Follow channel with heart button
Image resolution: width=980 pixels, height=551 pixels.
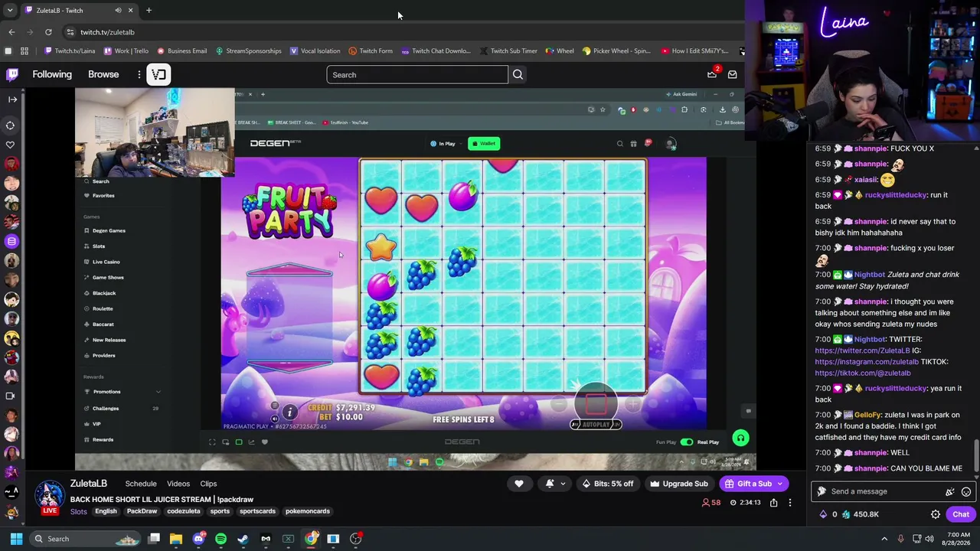pos(519,484)
